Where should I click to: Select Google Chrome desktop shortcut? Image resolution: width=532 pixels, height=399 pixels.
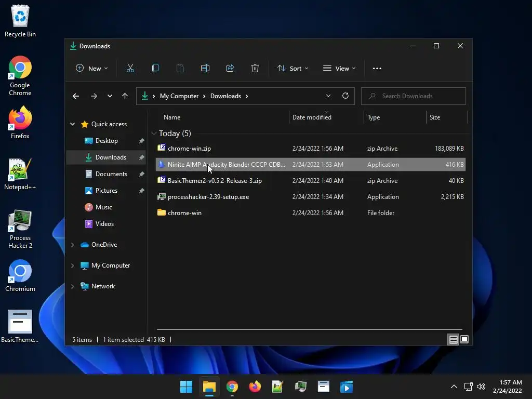point(20,76)
